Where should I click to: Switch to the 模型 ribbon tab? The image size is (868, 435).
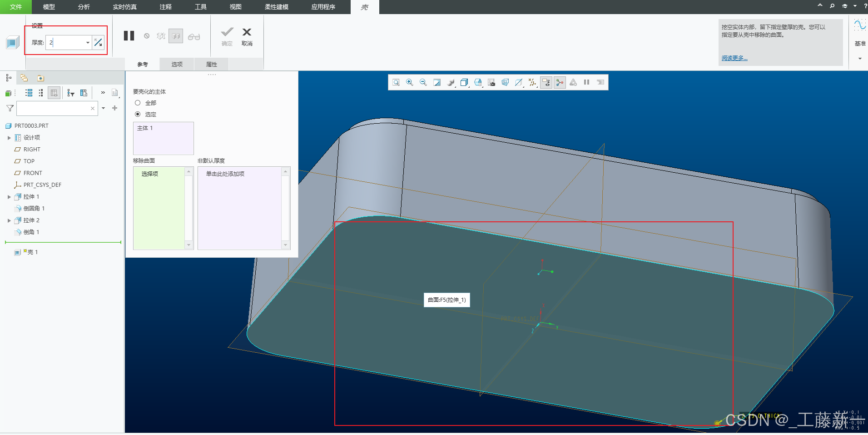coord(49,7)
